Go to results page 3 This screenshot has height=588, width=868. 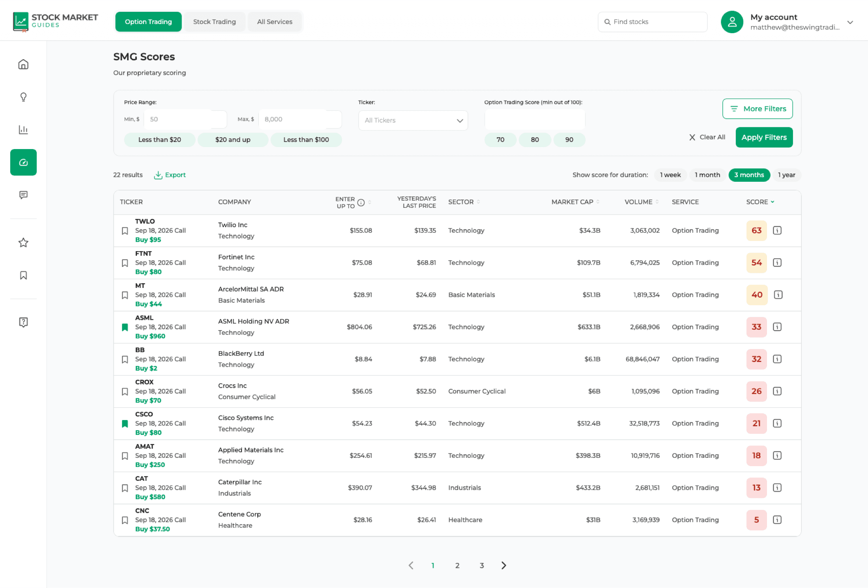pos(482,565)
